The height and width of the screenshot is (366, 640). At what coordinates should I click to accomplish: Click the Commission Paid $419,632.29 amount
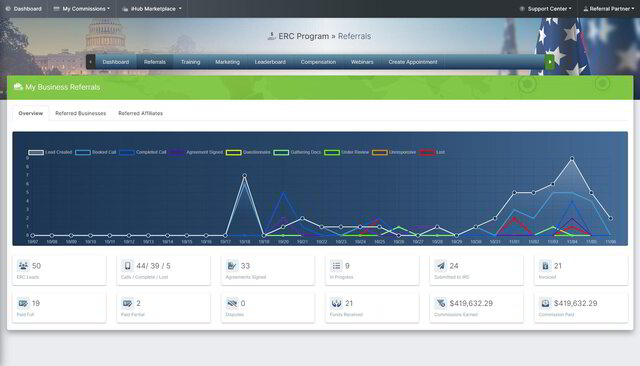pyautogui.click(x=576, y=303)
